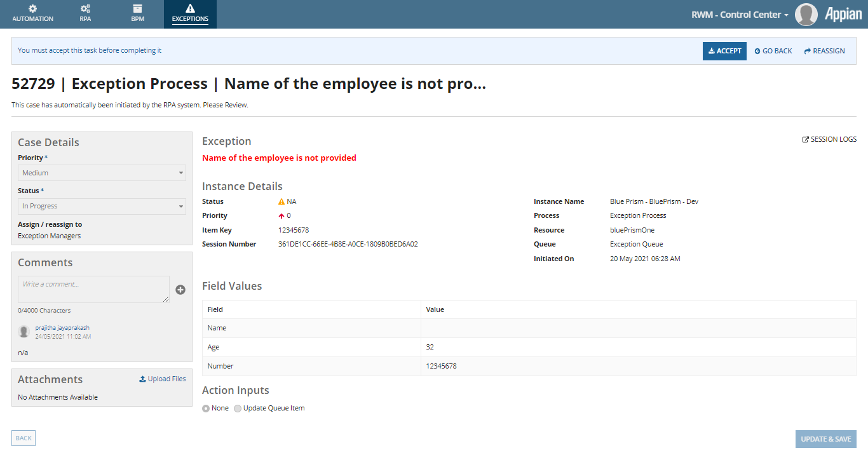Viewport: 868px width, 467px height.
Task: Click bluePrismOne resource value
Action: point(632,230)
